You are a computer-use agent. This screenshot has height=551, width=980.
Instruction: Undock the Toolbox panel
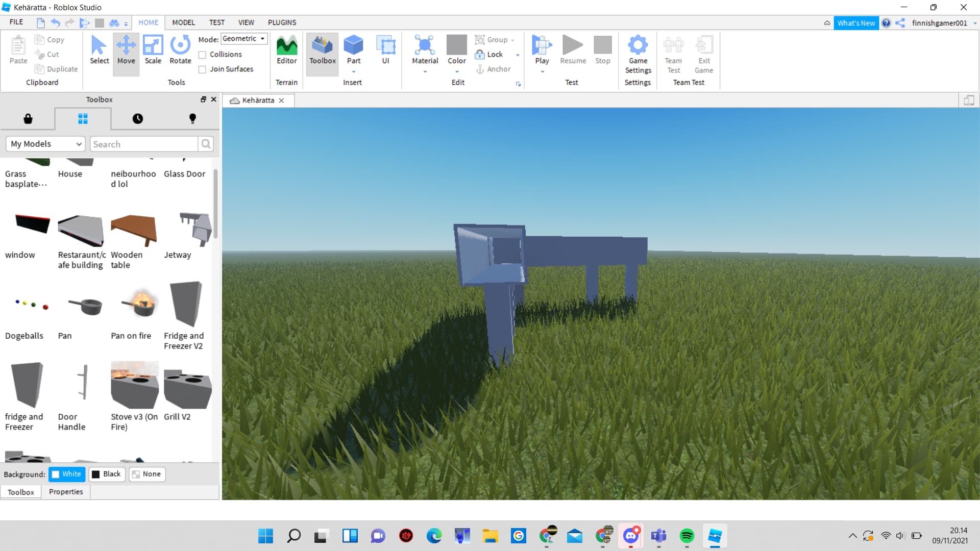coord(203,99)
